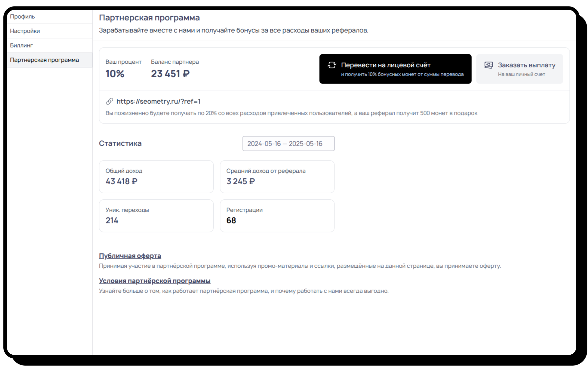Open the Публичная оферта link

point(130,256)
